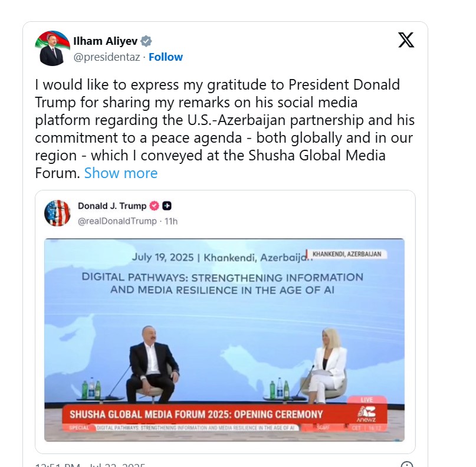Open the @realDonaldTrump handle
This screenshot has width=476, height=467.
click(x=117, y=221)
